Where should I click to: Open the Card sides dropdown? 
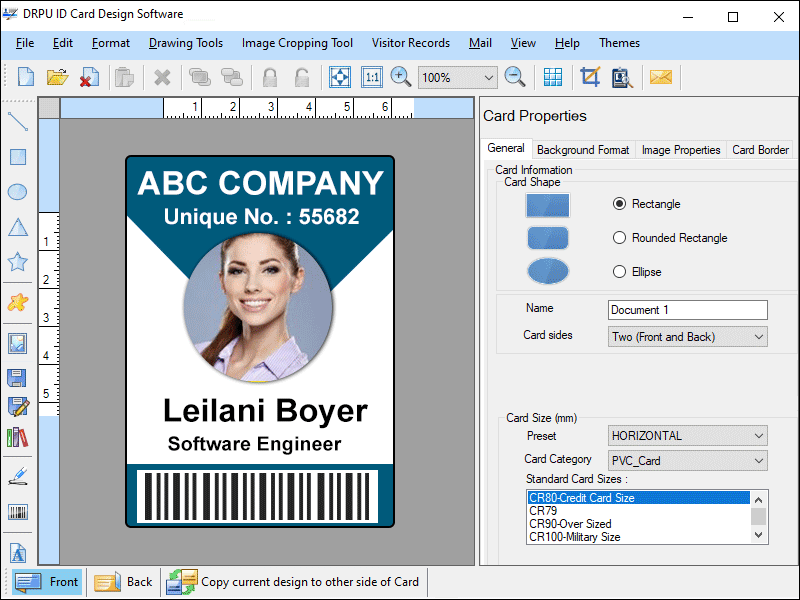pos(687,337)
